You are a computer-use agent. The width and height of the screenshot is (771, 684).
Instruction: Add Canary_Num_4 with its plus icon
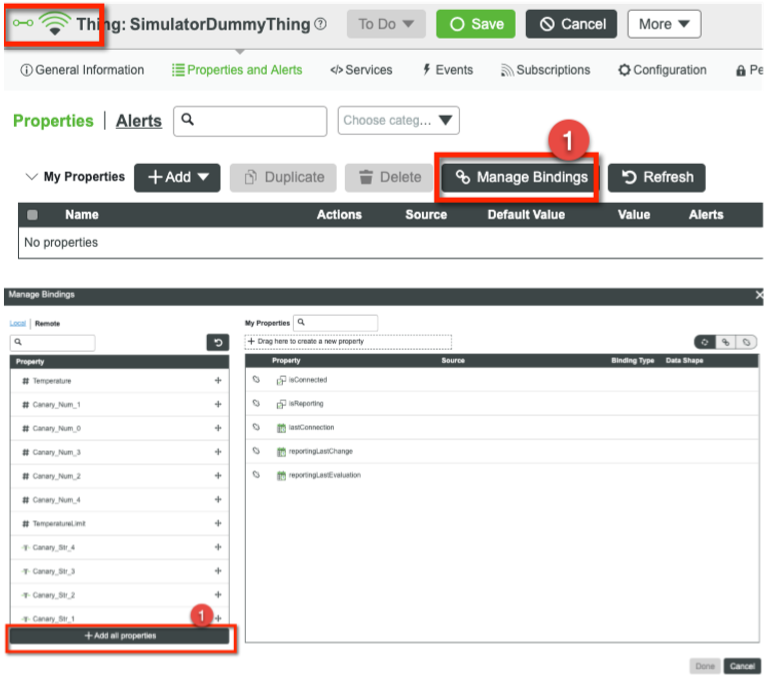(x=218, y=500)
